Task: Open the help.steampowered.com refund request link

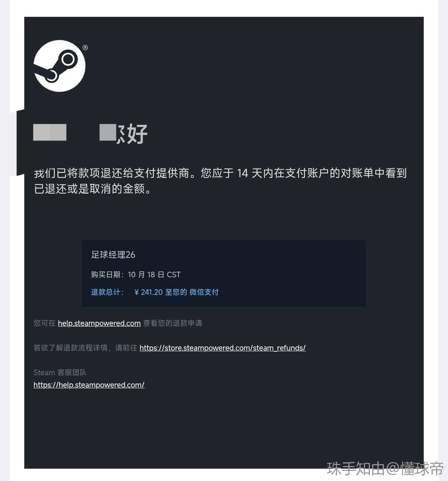Action: 99,323
